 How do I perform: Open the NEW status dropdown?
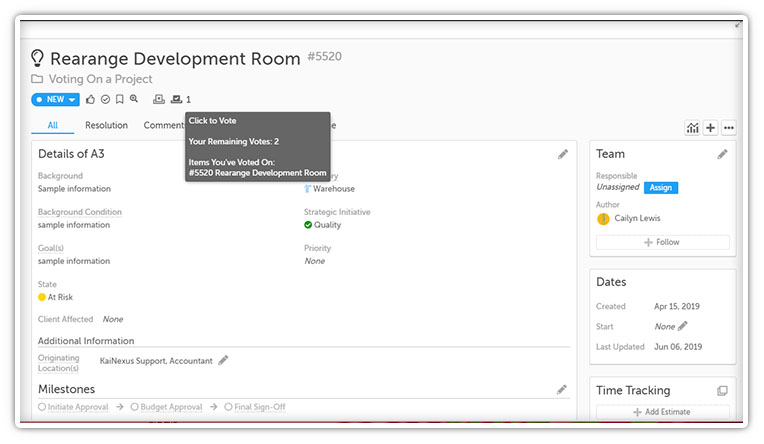55,99
